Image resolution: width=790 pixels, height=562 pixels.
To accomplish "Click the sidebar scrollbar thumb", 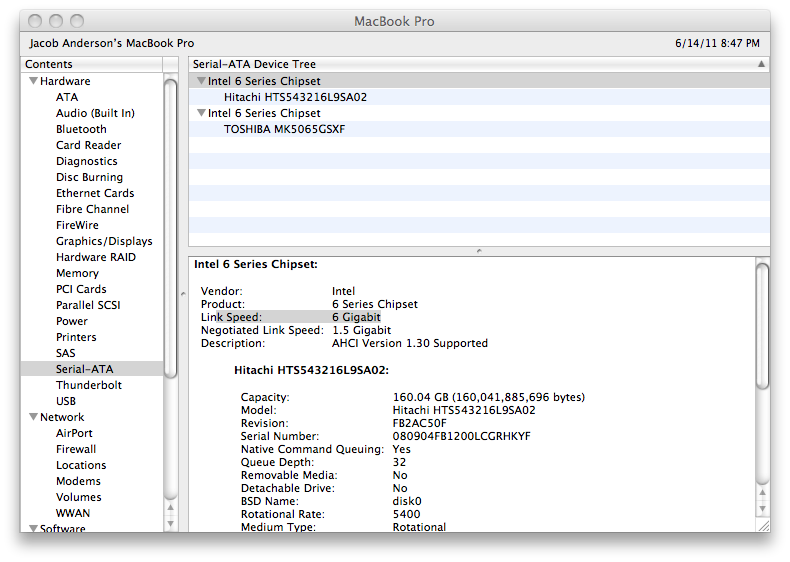I will [171, 228].
